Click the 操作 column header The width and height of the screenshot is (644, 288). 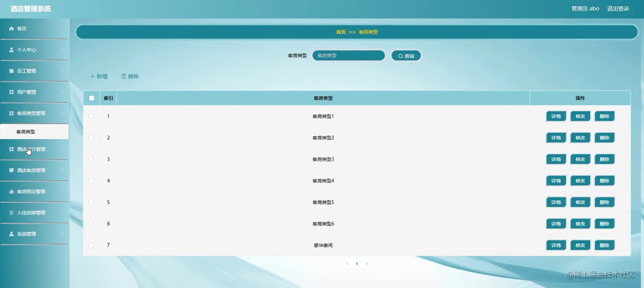pyautogui.click(x=580, y=98)
